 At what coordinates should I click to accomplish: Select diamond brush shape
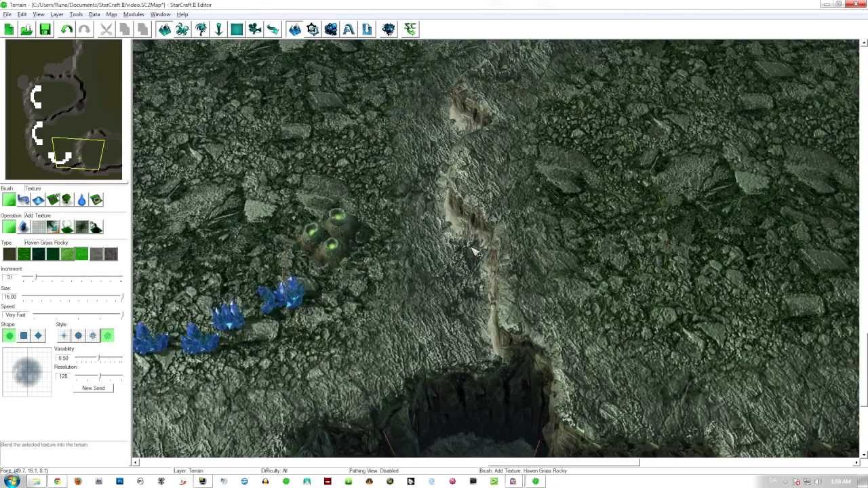pos(38,335)
